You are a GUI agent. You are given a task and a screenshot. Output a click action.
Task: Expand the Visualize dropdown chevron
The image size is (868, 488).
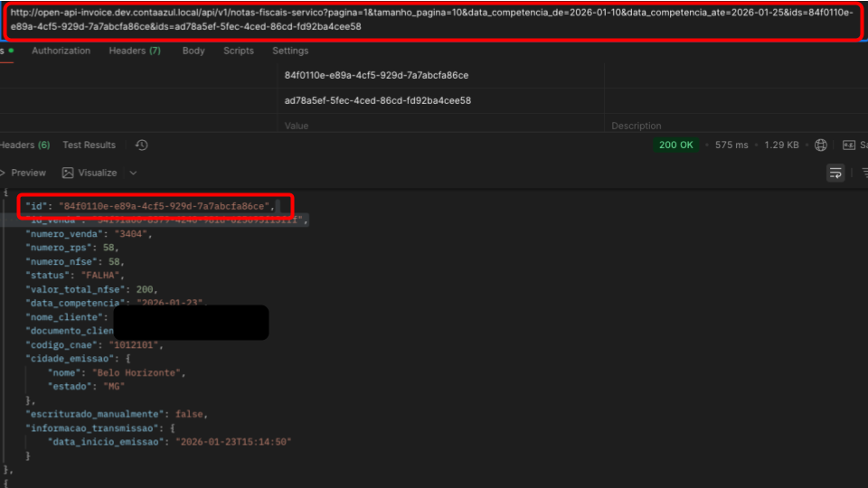[x=133, y=174]
